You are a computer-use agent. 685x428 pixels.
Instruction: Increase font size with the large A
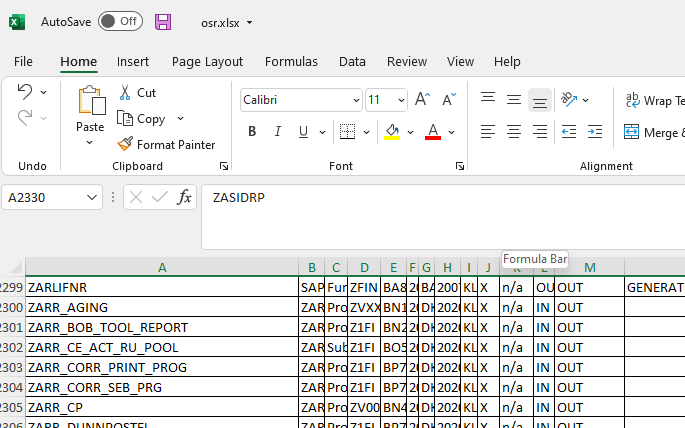click(422, 100)
